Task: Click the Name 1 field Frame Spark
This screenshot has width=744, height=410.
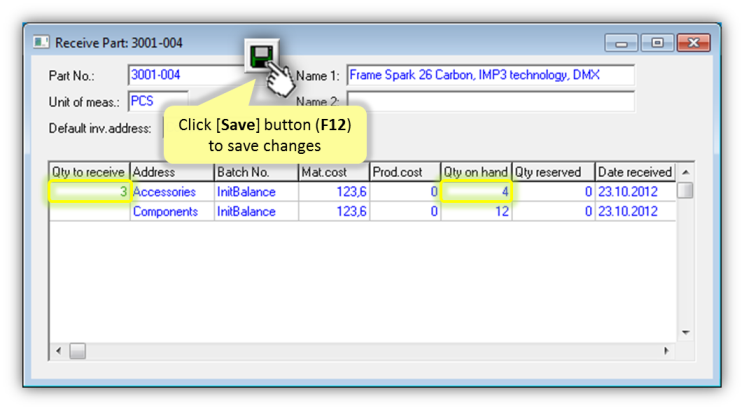Action: pos(490,75)
